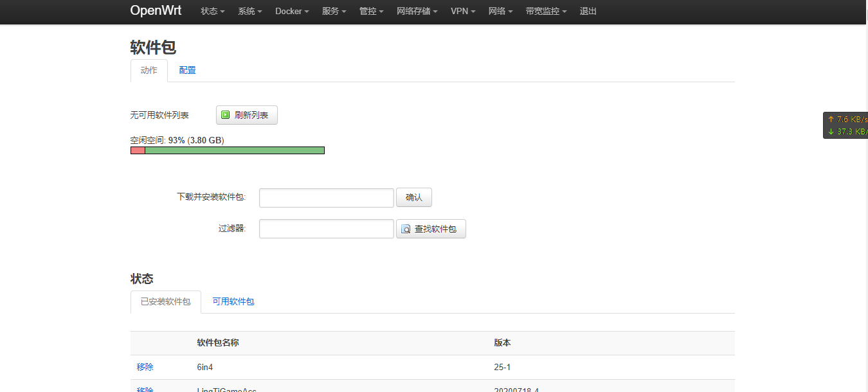Click the network speed indicator overlay
The image size is (868, 392).
coord(845,125)
